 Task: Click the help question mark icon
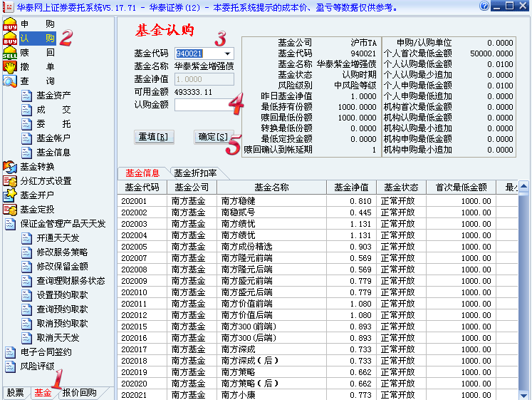pyautogui.click(x=484, y=6)
